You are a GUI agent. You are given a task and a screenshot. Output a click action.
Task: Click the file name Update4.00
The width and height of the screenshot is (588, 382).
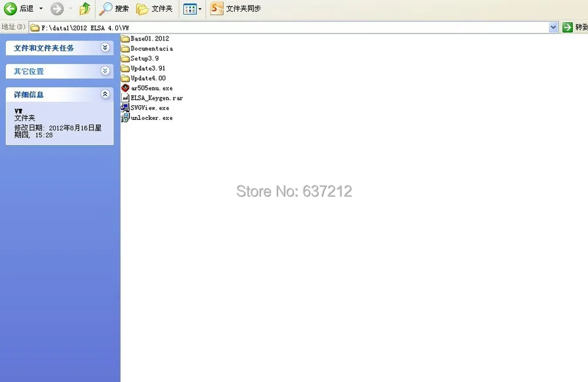pyautogui.click(x=148, y=78)
